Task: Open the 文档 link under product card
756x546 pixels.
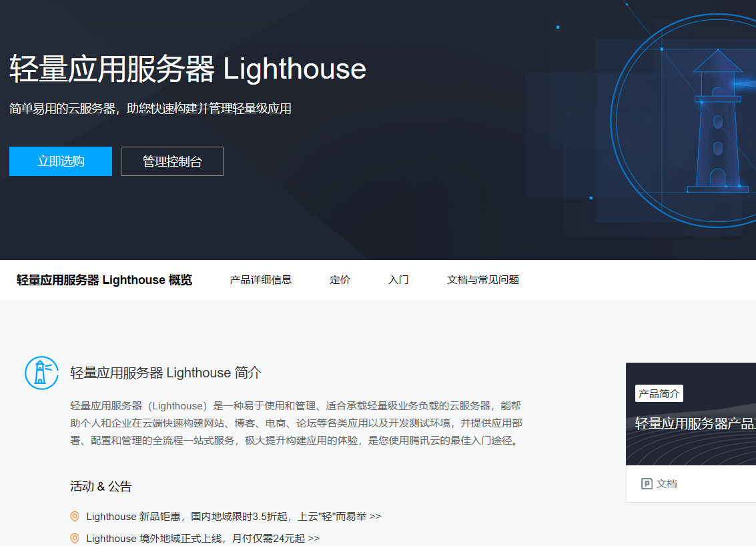Action: (667, 484)
